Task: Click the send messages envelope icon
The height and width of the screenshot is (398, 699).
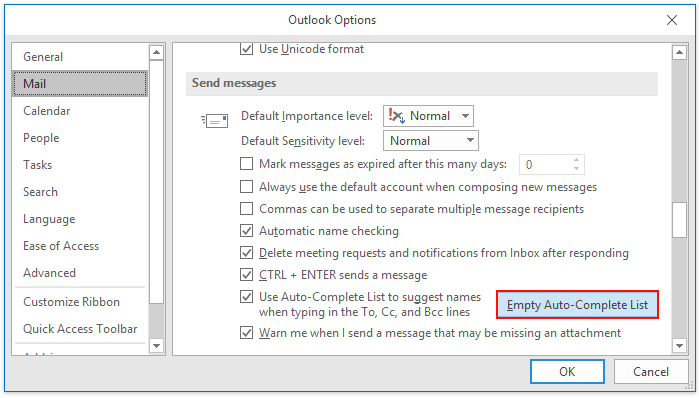Action: 215,120
